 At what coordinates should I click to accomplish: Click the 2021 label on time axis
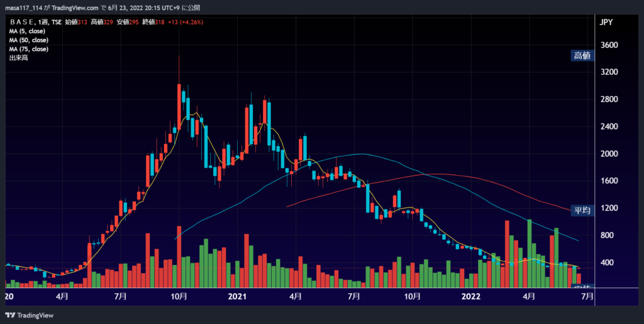pyautogui.click(x=236, y=296)
